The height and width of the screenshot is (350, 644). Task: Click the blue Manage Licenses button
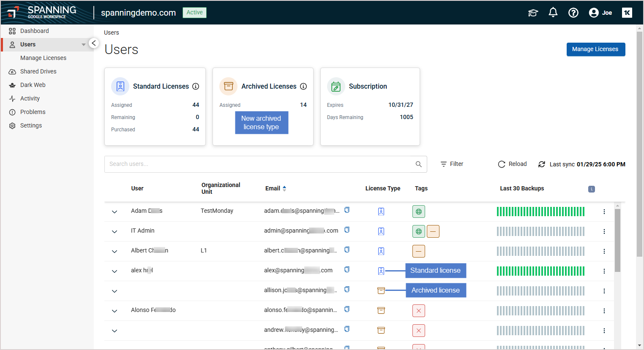(x=596, y=49)
